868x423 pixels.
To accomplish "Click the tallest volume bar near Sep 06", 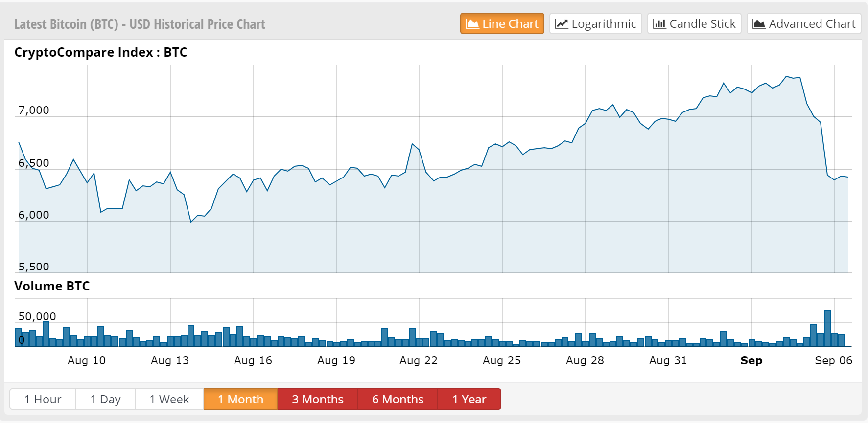I will 827,328.
